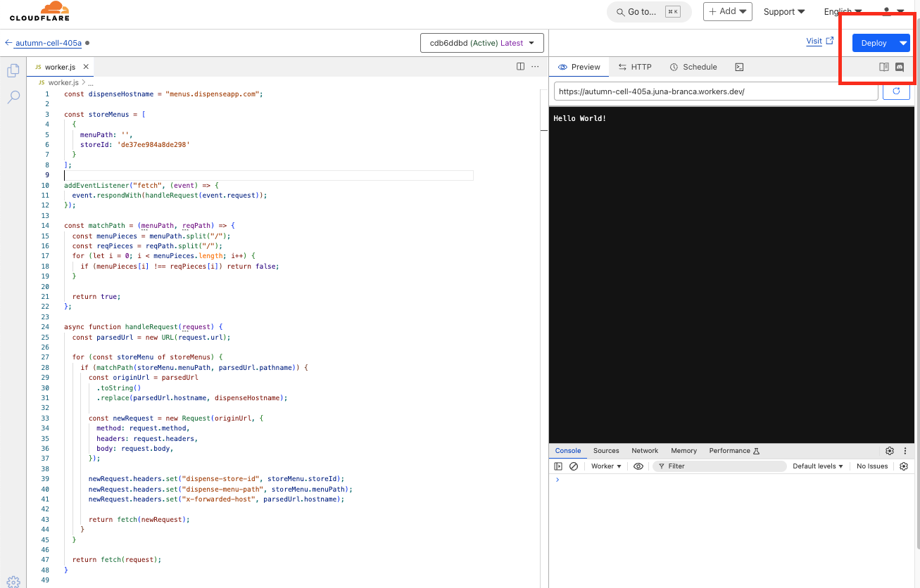The height and width of the screenshot is (588, 920).
Task: Select the Console DevTools tab
Action: (568, 451)
